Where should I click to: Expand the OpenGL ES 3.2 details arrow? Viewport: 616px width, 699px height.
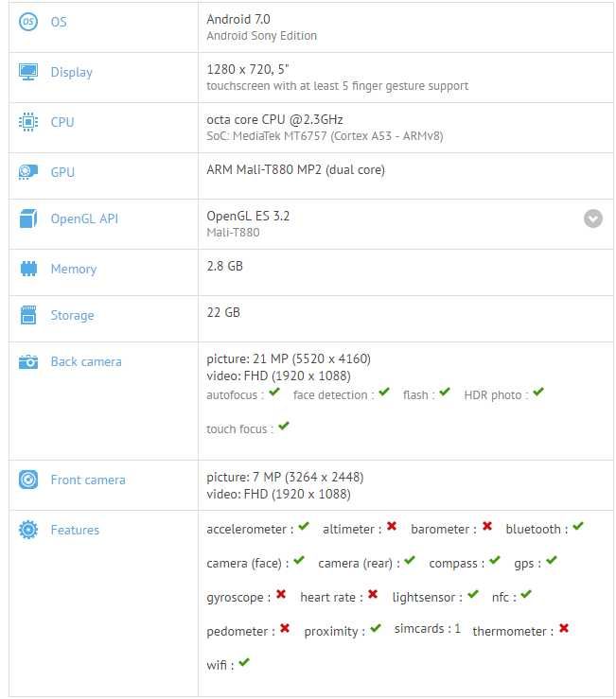coord(592,218)
